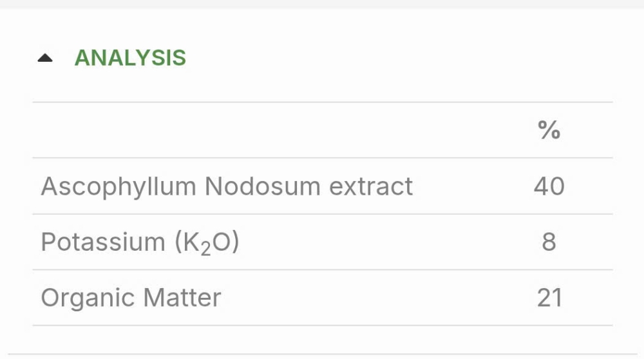The width and height of the screenshot is (644, 359).
Task: Click the word Ascophyllum in the table
Action: (x=118, y=187)
